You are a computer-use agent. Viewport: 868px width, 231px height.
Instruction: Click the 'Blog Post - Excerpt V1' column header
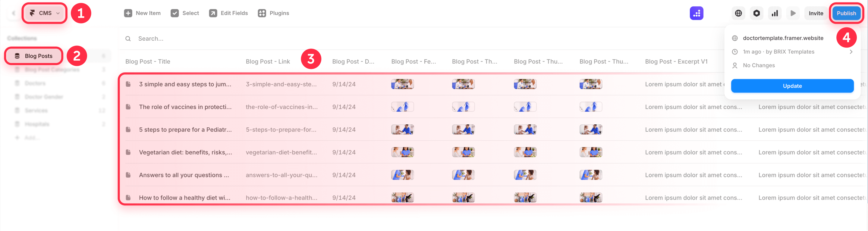point(676,62)
